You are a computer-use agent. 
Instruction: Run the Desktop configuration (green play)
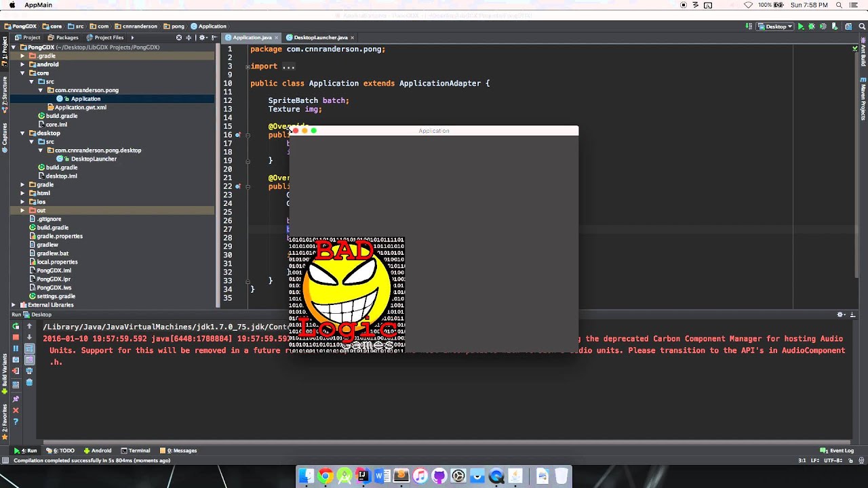801,26
